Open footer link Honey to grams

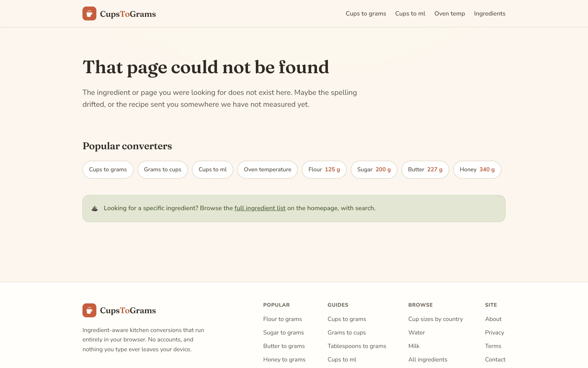coord(284,359)
